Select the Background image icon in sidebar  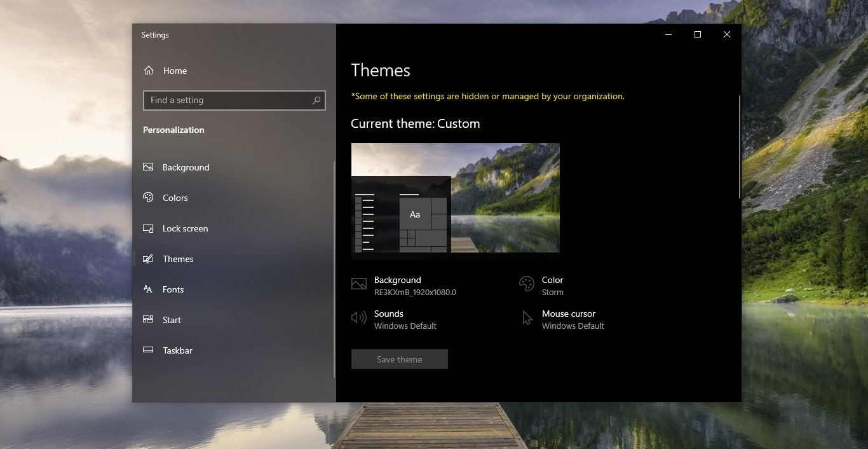point(147,167)
